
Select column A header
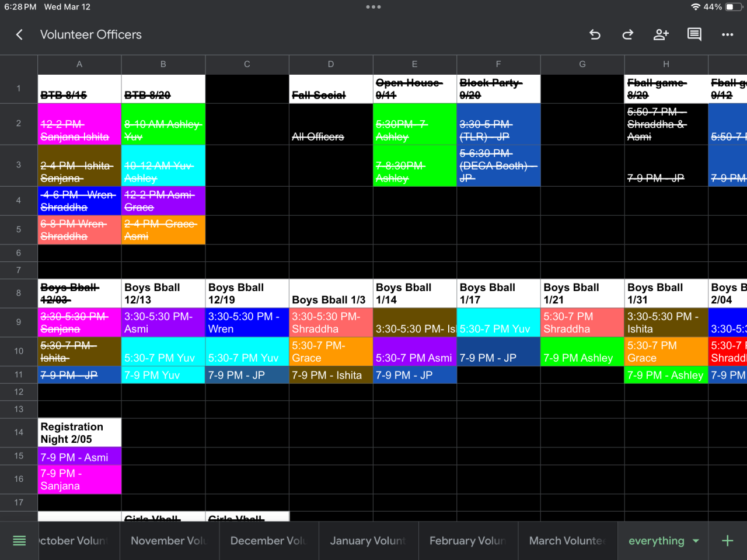coord(79,64)
